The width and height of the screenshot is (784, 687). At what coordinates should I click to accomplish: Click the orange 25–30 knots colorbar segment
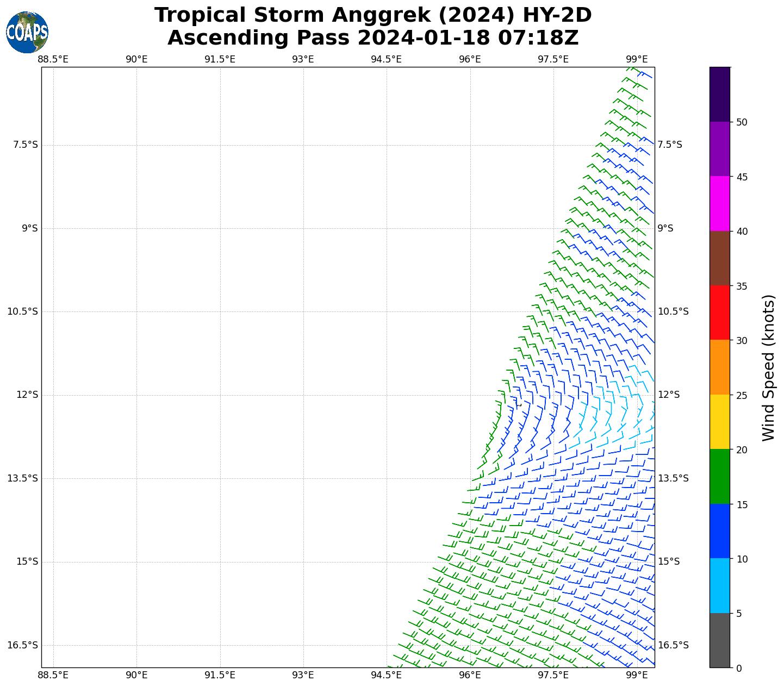[x=719, y=367]
